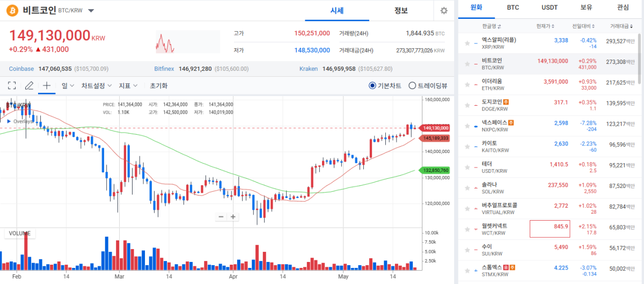Image resolution: width=644 pixels, height=284 pixels.
Task: Select 트레이딩뷰 radio option
Action: point(428,85)
